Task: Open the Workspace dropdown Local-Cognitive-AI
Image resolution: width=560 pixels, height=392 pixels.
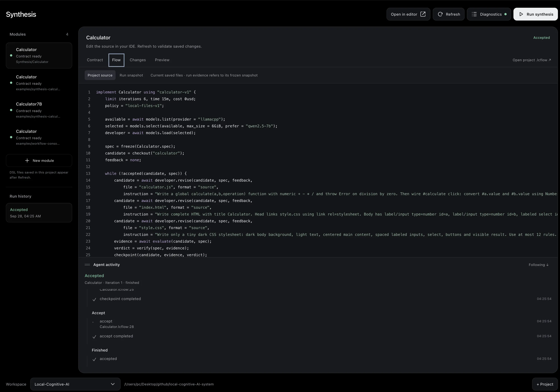Action: [75, 384]
